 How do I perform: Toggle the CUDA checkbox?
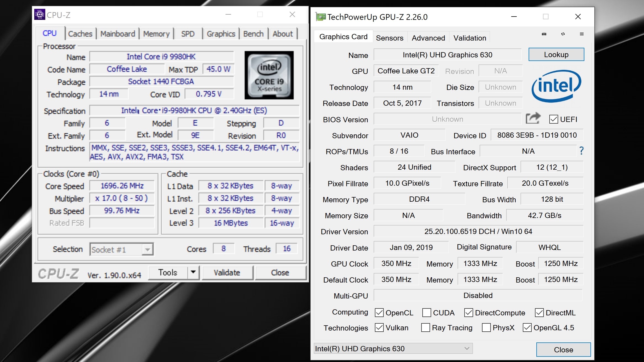pyautogui.click(x=426, y=313)
